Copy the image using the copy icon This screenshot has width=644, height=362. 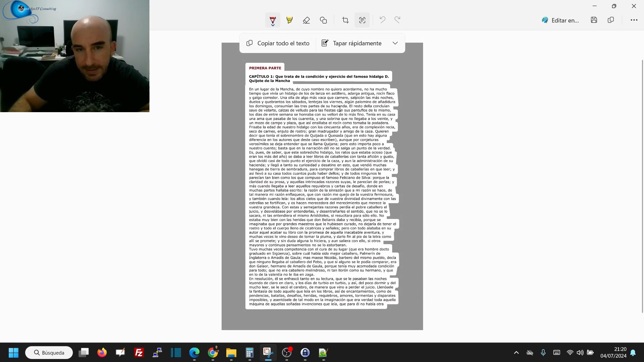pos(611,20)
